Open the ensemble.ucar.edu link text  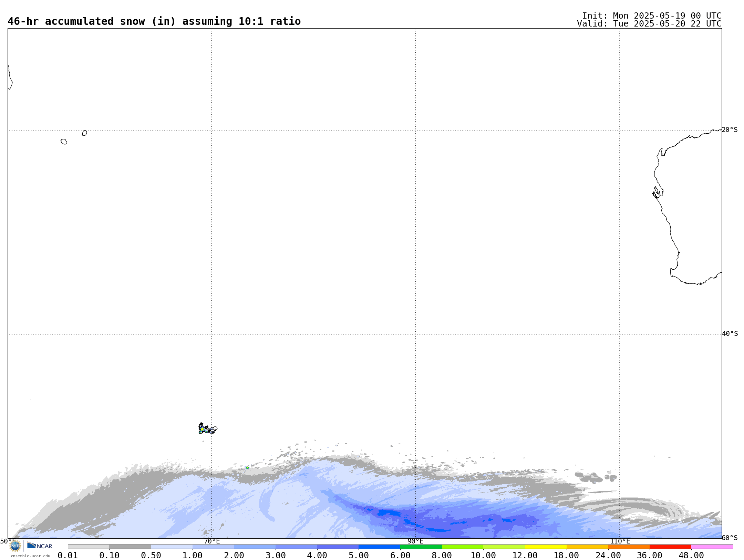tap(31, 556)
